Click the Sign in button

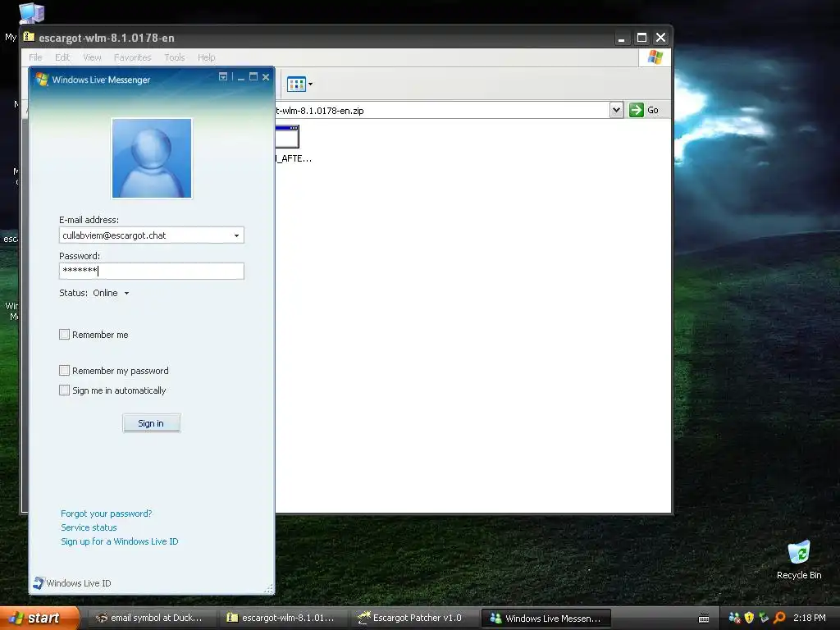tap(151, 423)
